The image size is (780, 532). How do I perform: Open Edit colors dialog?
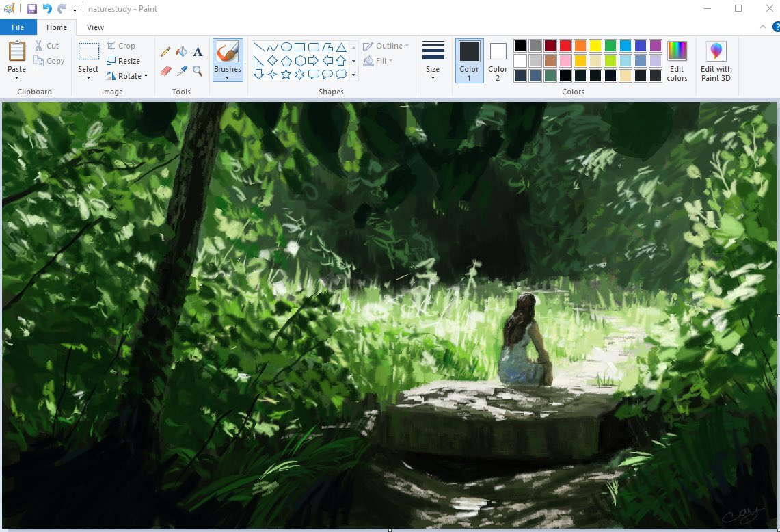tap(677, 62)
